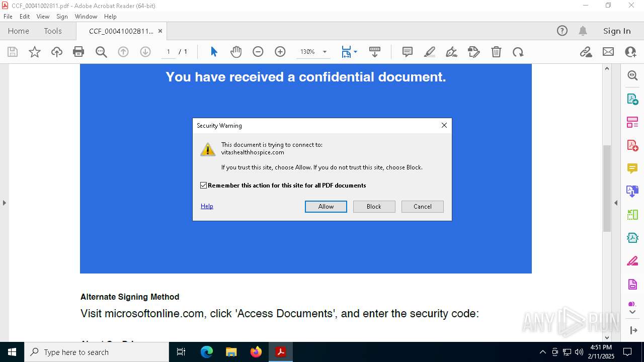644x362 pixels.
Task: Bookmark the document with star icon
Action: click(x=35, y=52)
